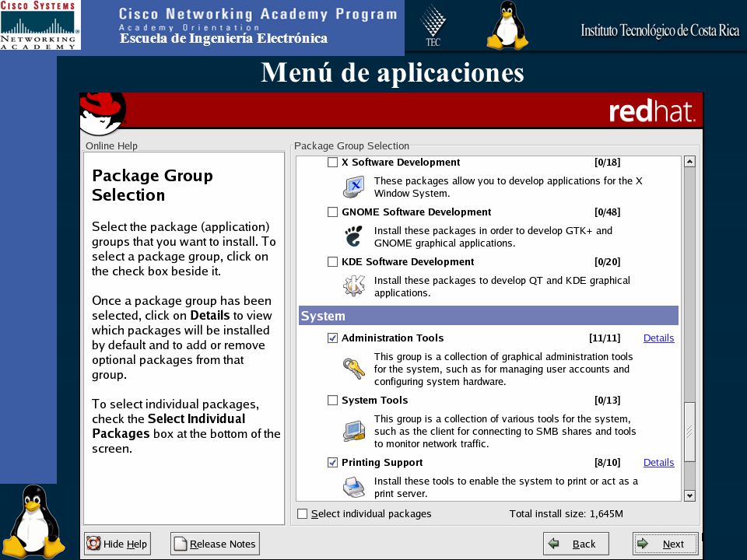The image size is (747, 560).
Task: Click the Administration Tools keys icon
Action: pos(354,369)
